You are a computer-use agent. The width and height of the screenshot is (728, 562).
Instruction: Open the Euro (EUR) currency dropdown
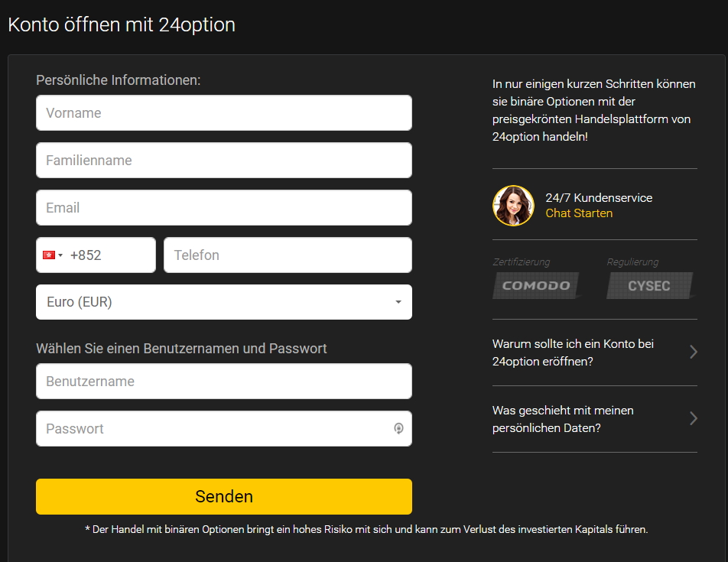click(x=224, y=302)
